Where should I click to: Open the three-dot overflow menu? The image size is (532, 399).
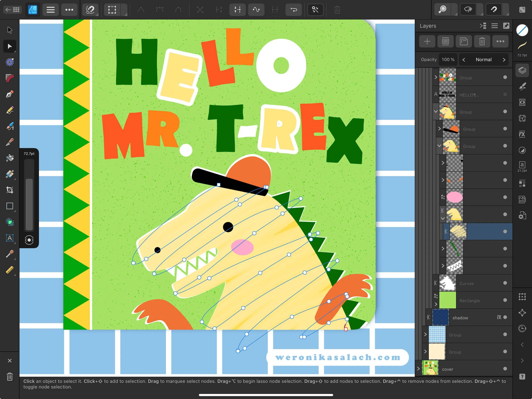[x=69, y=10]
